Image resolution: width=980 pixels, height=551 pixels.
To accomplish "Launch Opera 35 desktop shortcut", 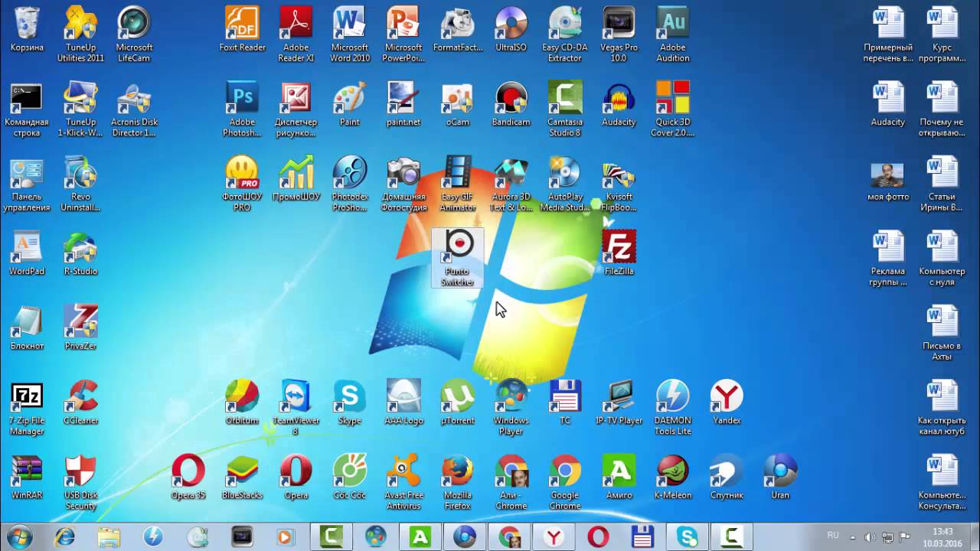I will pyautogui.click(x=188, y=478).
